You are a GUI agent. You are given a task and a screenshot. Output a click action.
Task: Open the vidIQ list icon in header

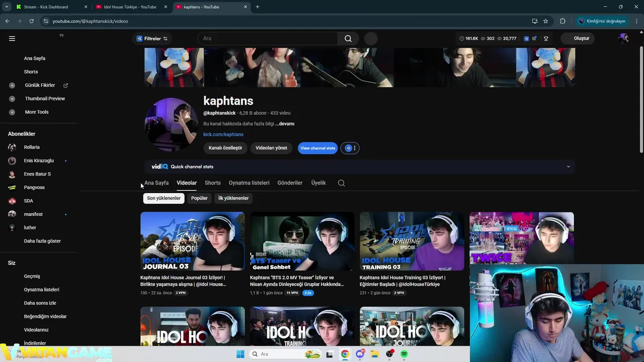tap(534, 38)
